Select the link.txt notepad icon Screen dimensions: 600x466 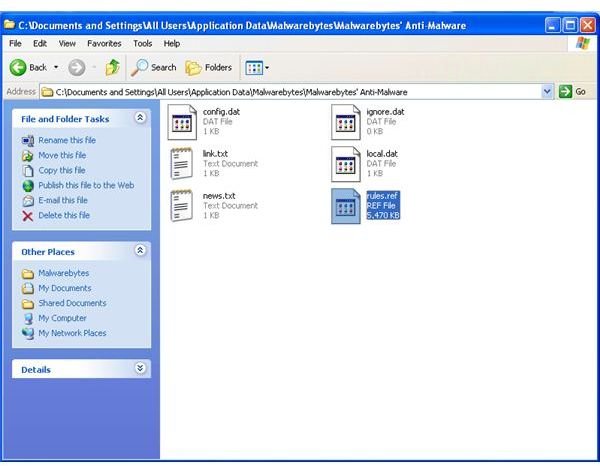182,164
